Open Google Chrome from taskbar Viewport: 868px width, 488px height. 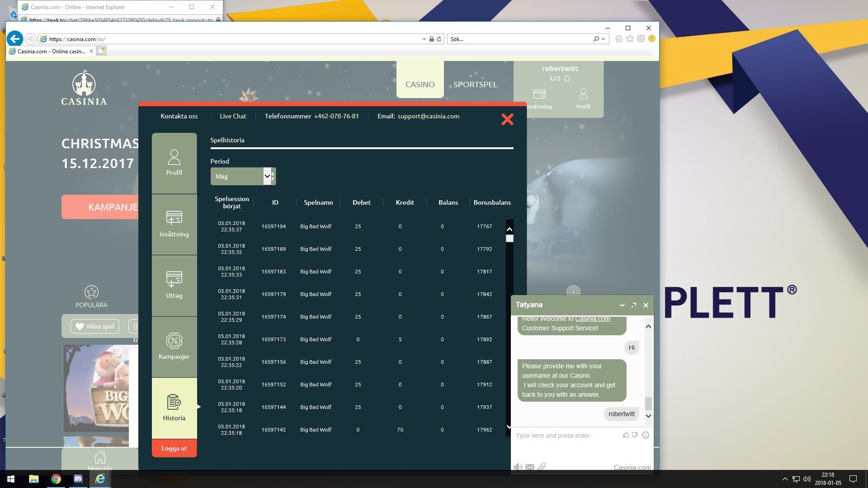click(x=56, y=479)
